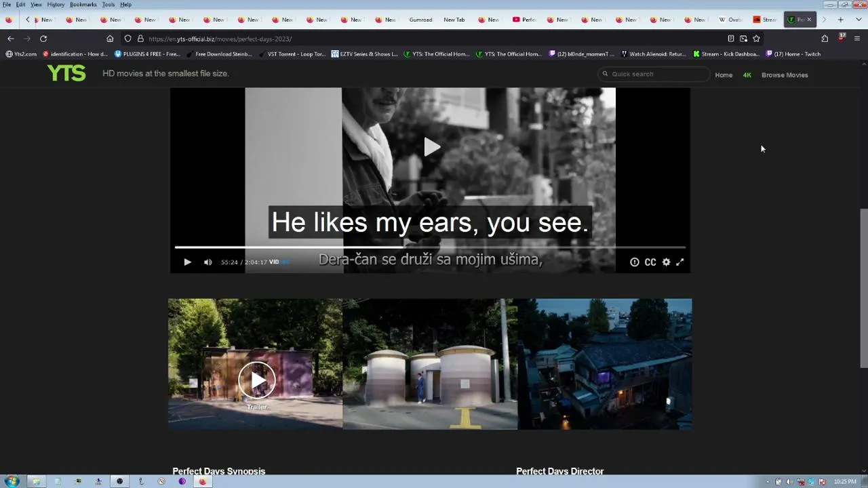868x488 pixels.
Task: Open the night rooftop screenshot
Action: point(605,364)
